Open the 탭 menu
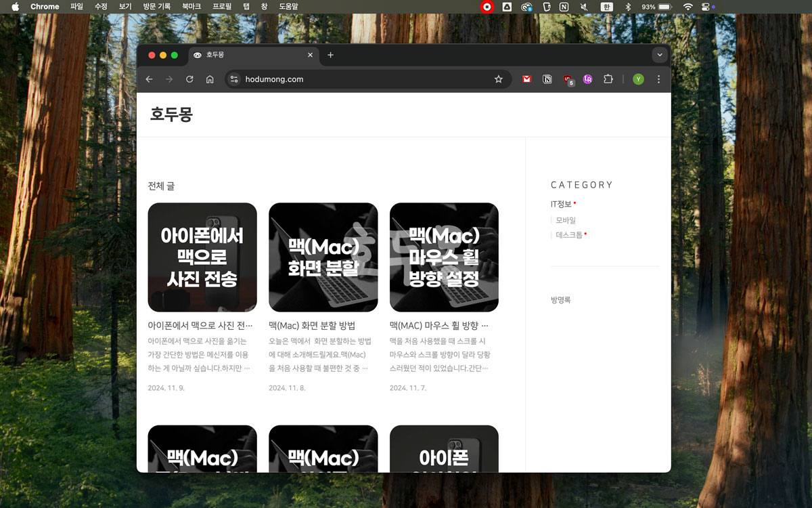812x508 pixels. [246, 7]
